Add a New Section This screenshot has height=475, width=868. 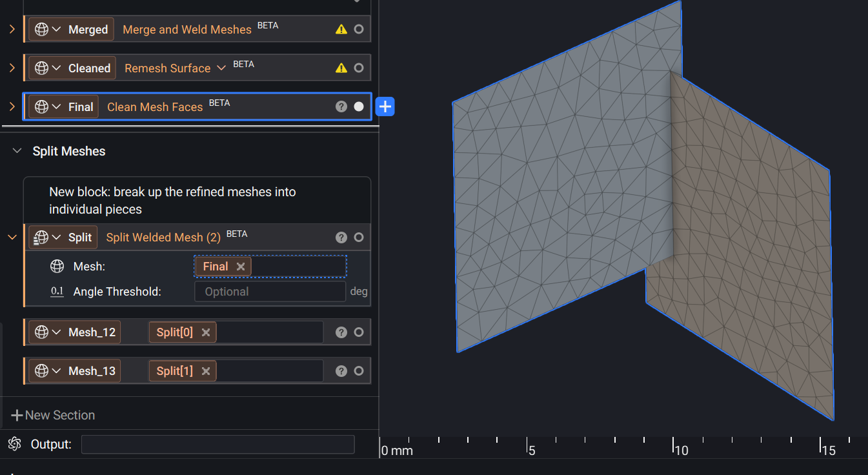pos(54,415)
